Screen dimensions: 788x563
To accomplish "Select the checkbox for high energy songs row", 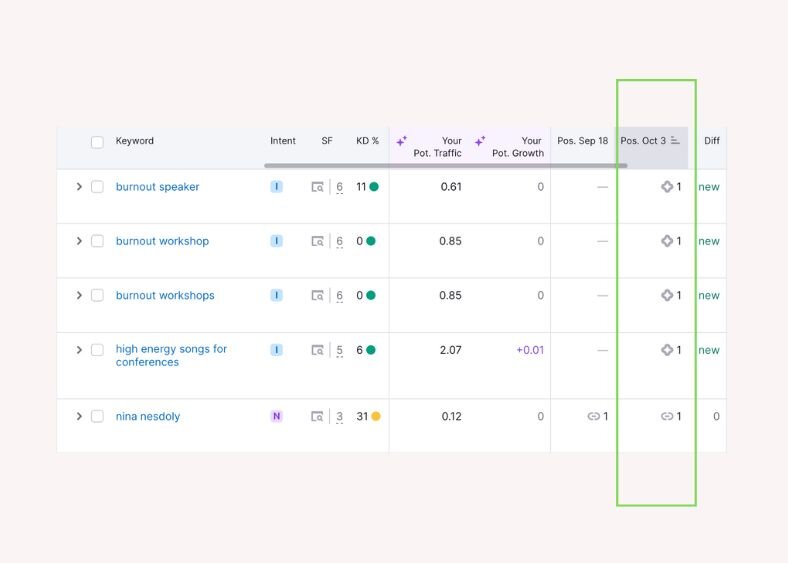I will click(x=97, y=350).
